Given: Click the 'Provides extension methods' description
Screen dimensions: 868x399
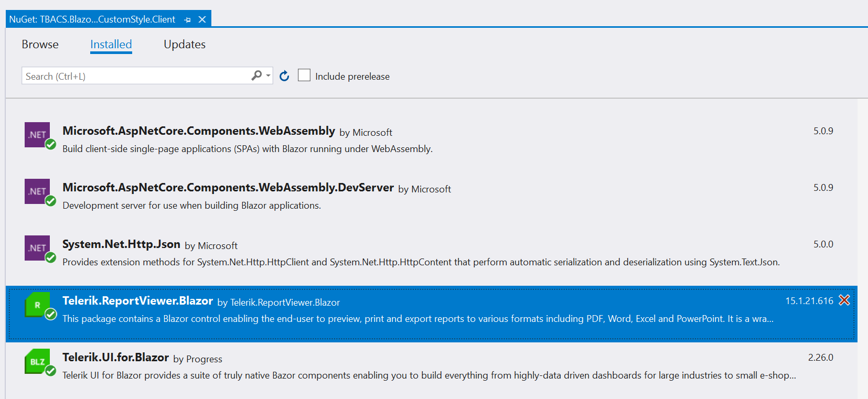Looking at the screenshot, I should [421, 262].
